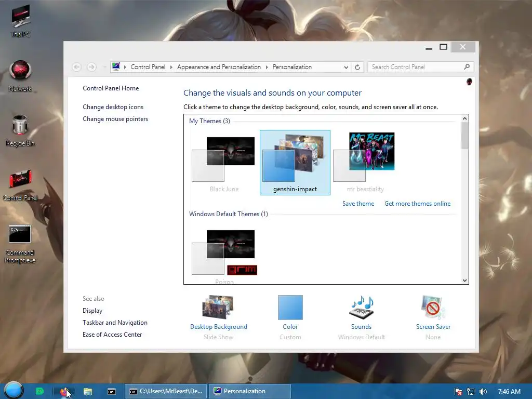Viewport: 532px width, 399px height.
Task: Click the Action Center flag tray icon
Action: coord(458,392)
